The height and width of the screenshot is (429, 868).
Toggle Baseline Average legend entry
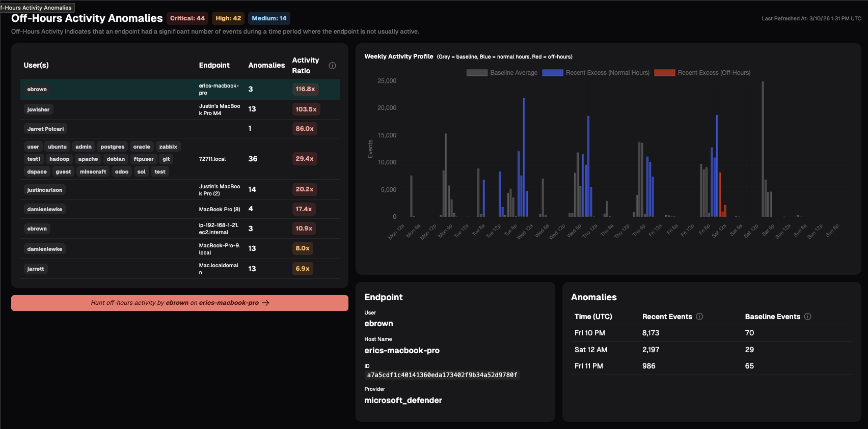pos(502,73)
